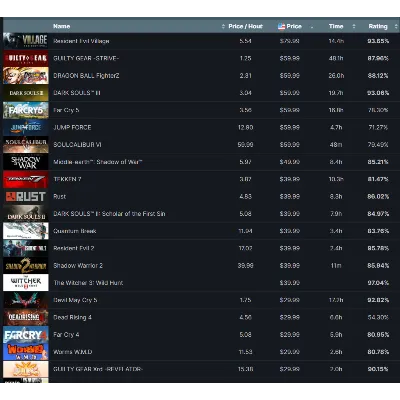
Task: Sort the table by Name column header
Action: (62, 26)
